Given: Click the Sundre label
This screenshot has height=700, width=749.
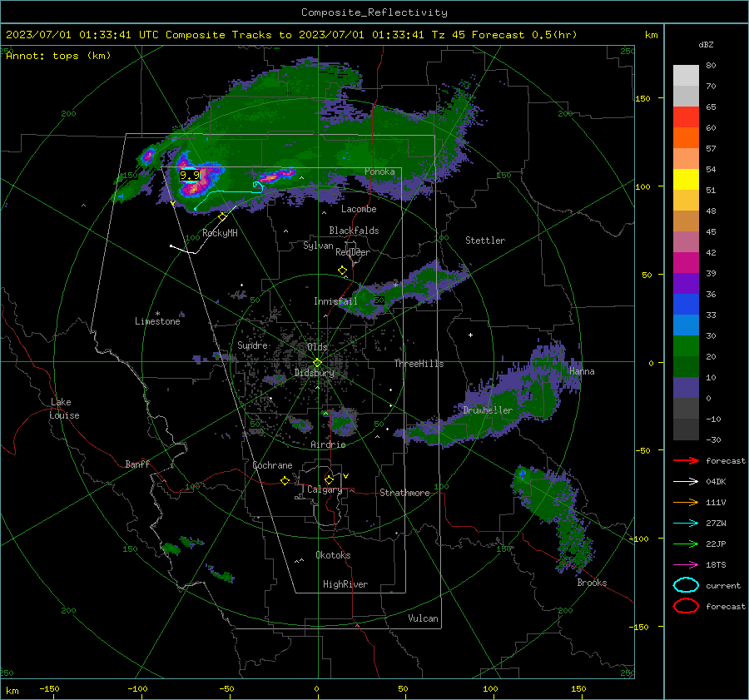Looking at the screenshot, I should coord(252,345).
